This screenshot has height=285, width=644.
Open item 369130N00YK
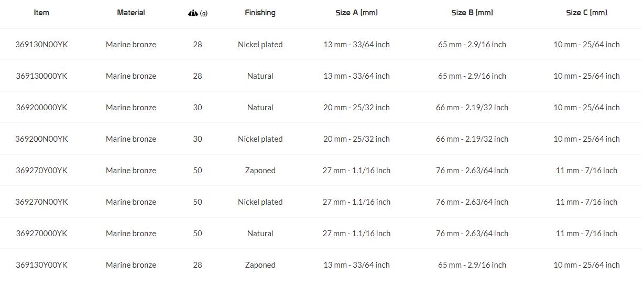click(x=41, y=45)
